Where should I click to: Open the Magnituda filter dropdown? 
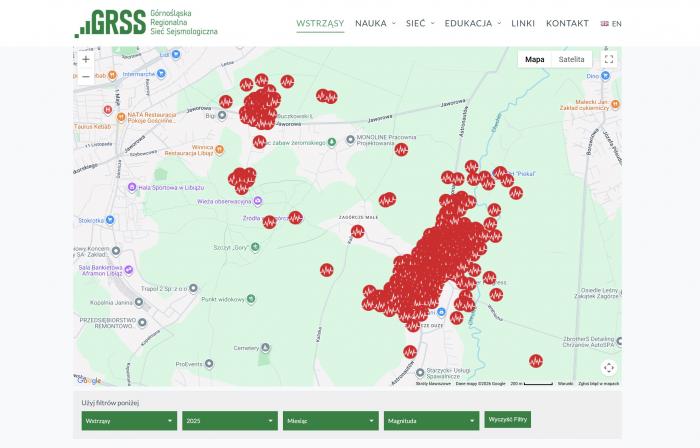430,421
